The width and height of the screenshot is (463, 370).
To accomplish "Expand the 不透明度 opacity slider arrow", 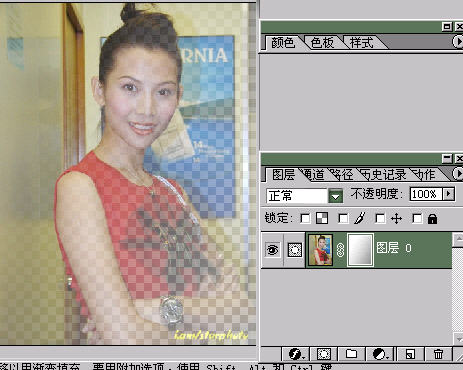I will (x=449, y=194).
